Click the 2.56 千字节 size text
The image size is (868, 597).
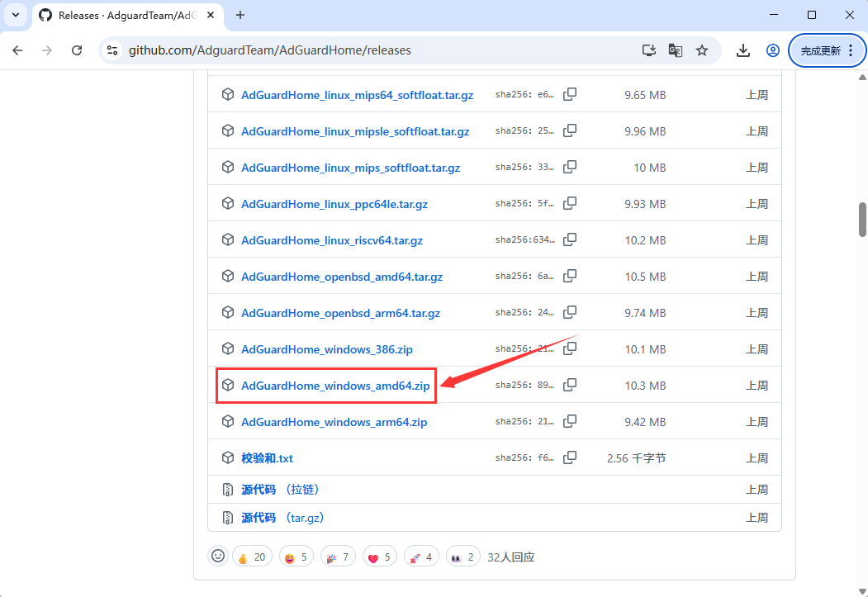[x=636, y=458]
